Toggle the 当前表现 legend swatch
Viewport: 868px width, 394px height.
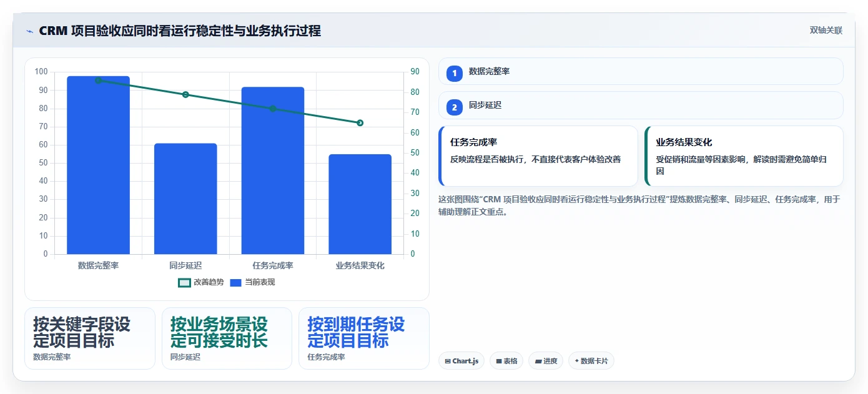click(235, 282)
